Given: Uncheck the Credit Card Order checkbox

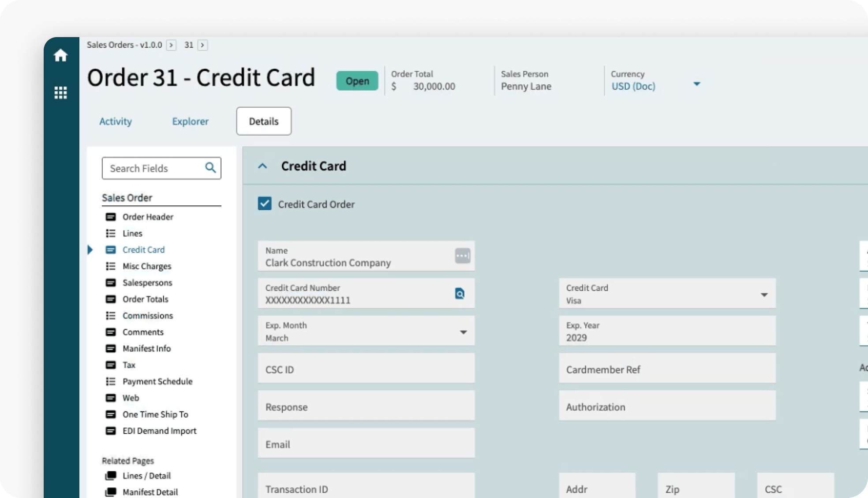Looking at the screenshot, I should tap(265, 204).
